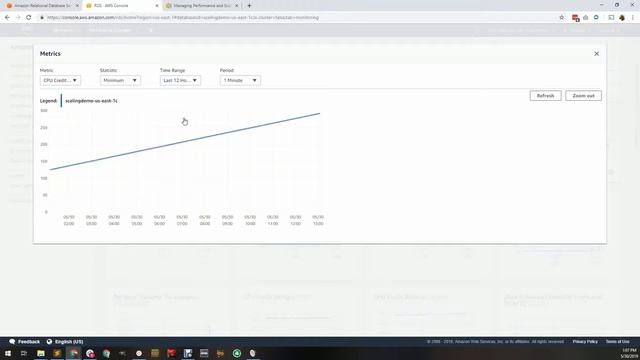
Task: Click the Zoom out button
Action: [x=583, y=96]
